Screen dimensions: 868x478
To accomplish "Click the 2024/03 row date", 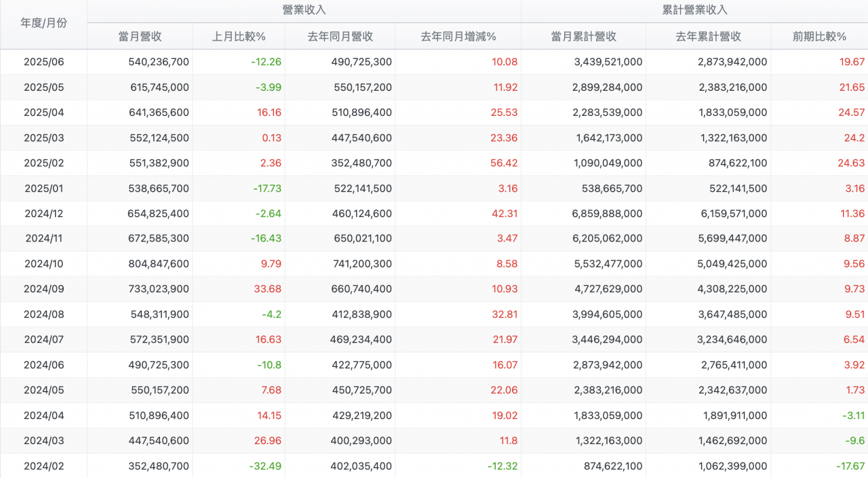I will pos(43,441).
